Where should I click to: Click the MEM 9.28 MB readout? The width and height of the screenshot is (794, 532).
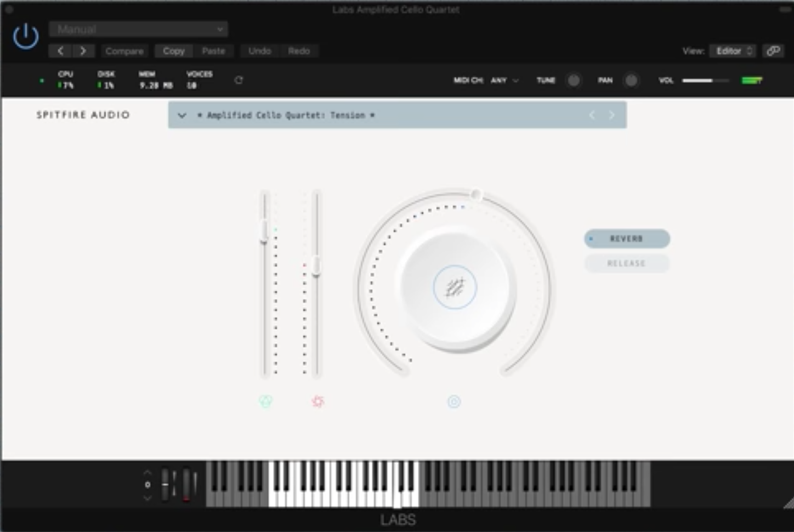pyautogui.click(x=156, y=80)
